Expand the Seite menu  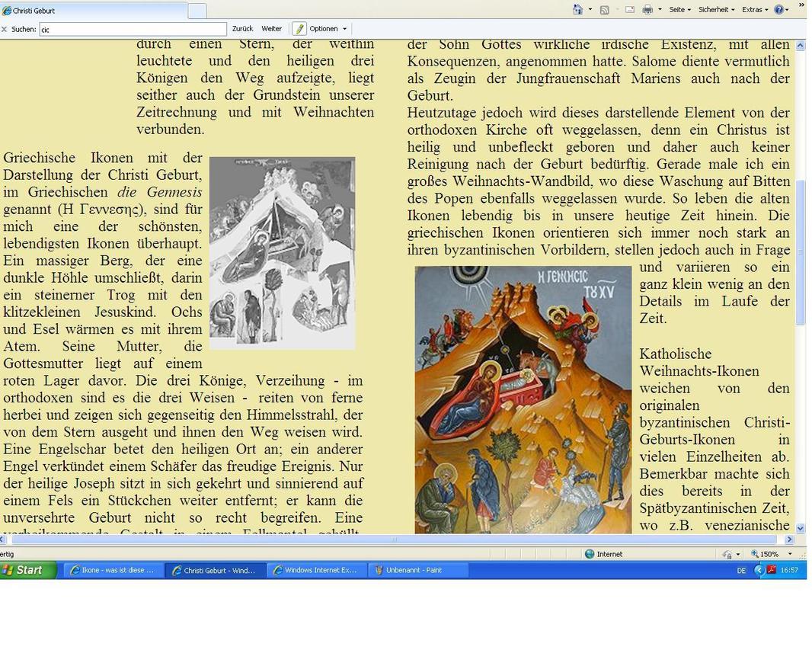(679, 10)
